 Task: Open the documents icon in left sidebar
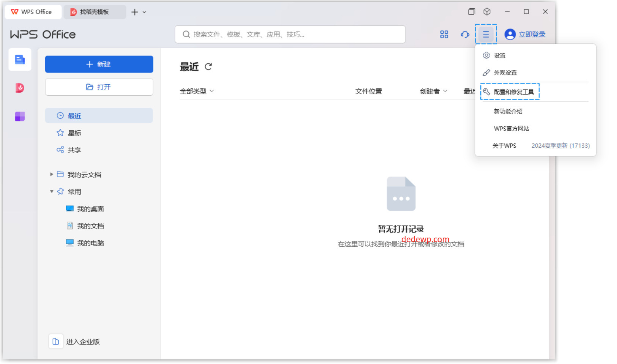20,60
